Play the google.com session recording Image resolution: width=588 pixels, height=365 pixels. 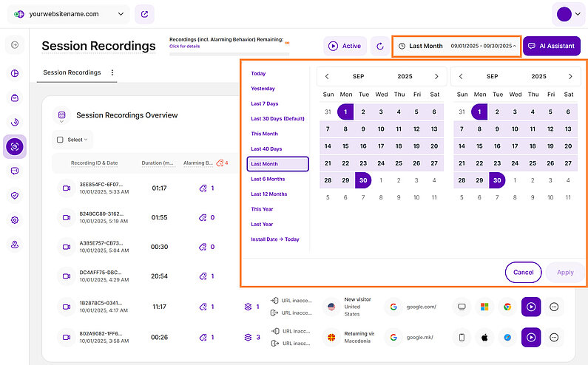[530, 307]
